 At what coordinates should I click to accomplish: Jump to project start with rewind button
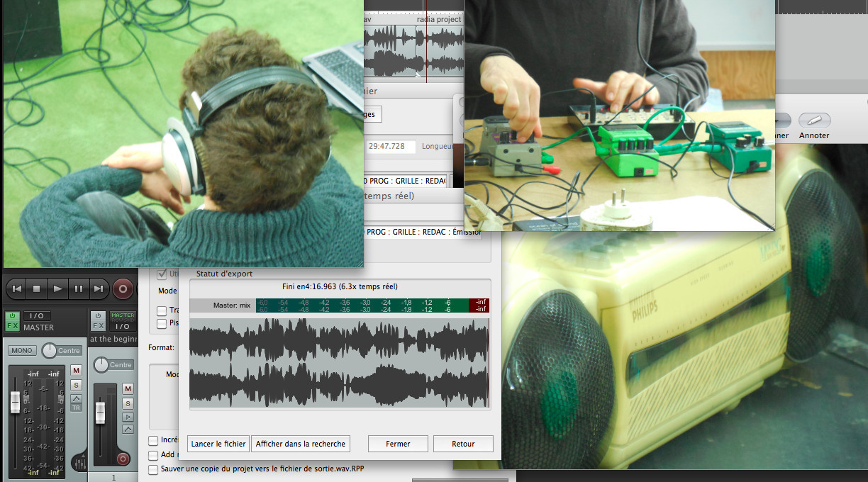point(17,289)
